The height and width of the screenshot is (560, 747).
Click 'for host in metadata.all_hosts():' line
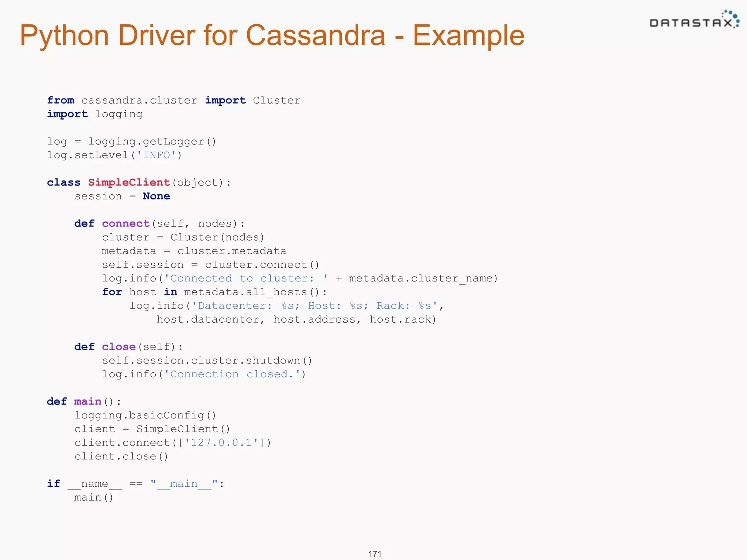[214, 292]
